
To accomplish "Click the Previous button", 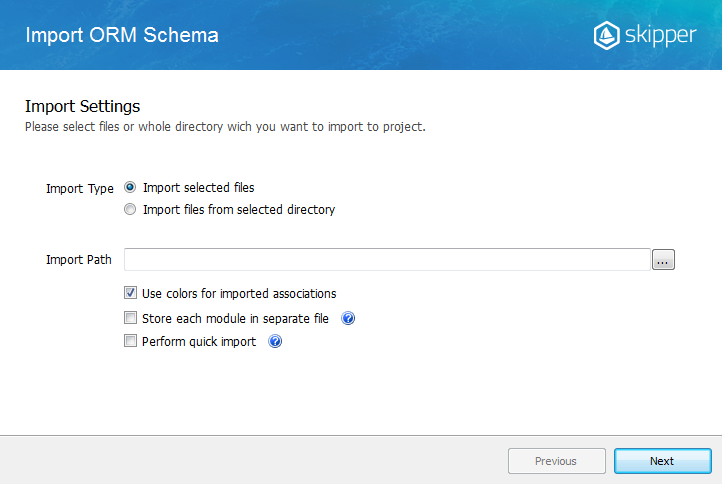I will 557,461.
